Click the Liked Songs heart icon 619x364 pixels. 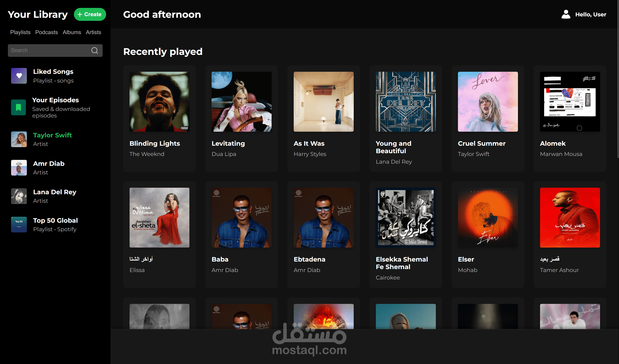pos(19,76)
